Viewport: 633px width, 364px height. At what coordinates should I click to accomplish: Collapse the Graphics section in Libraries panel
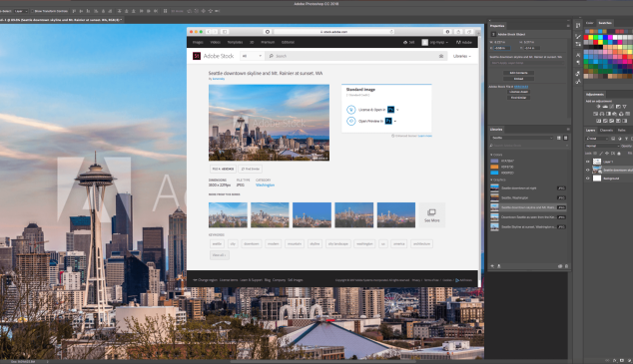[491, 180]
